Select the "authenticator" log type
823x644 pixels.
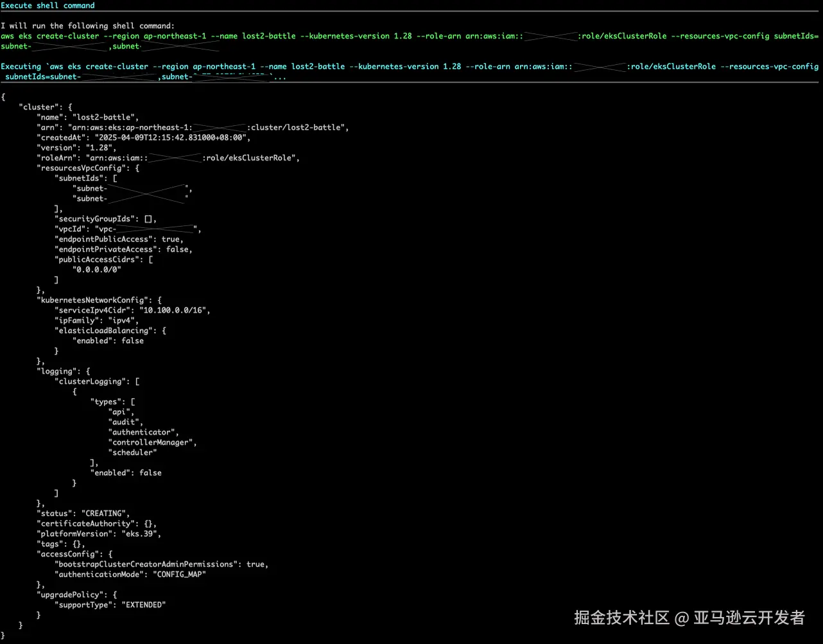point(144,432)
